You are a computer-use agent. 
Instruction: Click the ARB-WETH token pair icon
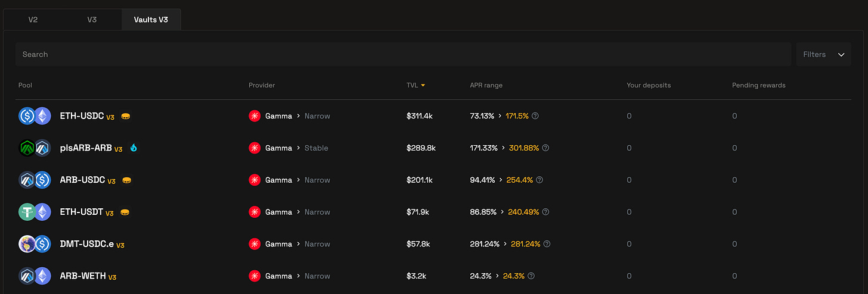pyautogui.click(x=35, y=276)
